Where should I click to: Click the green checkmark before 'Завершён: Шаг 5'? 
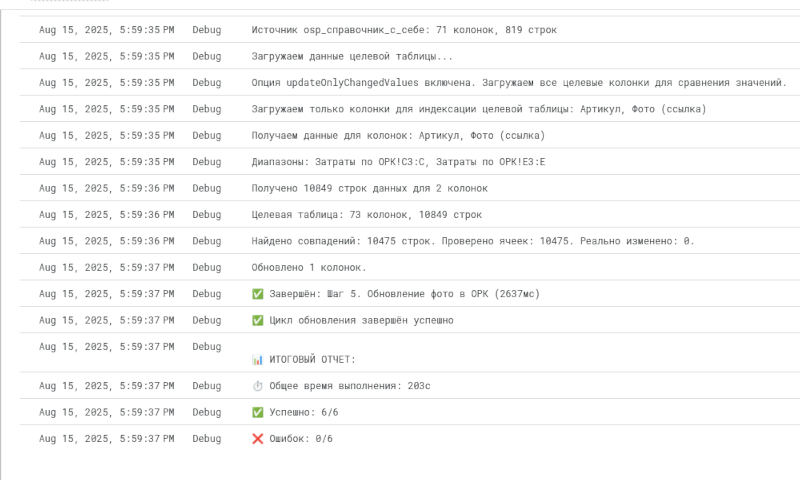point(258,294)
